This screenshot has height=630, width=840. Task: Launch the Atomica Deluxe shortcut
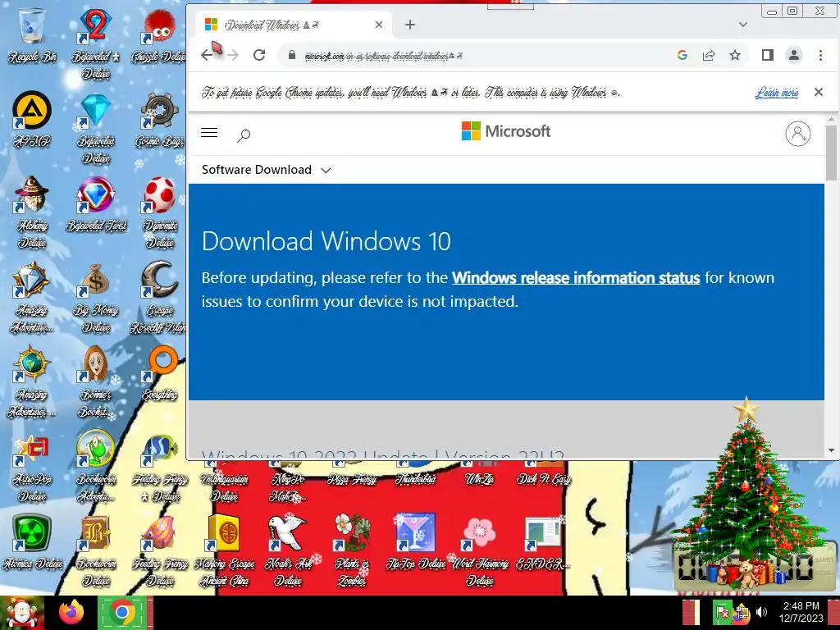32,541
